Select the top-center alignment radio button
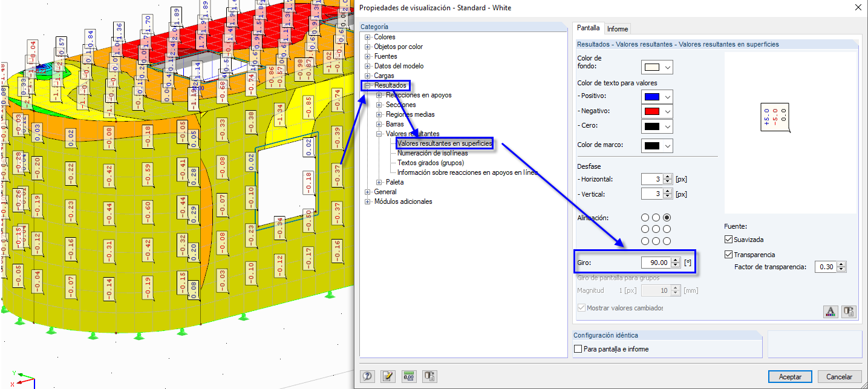The width and height of the screenshot is (868, 389). pyautogui.click(x=656, y=217)
